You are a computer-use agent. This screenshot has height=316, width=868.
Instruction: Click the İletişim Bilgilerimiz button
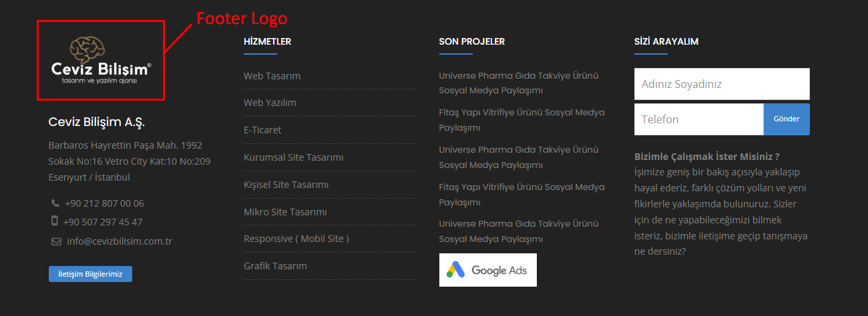point(90,274)
